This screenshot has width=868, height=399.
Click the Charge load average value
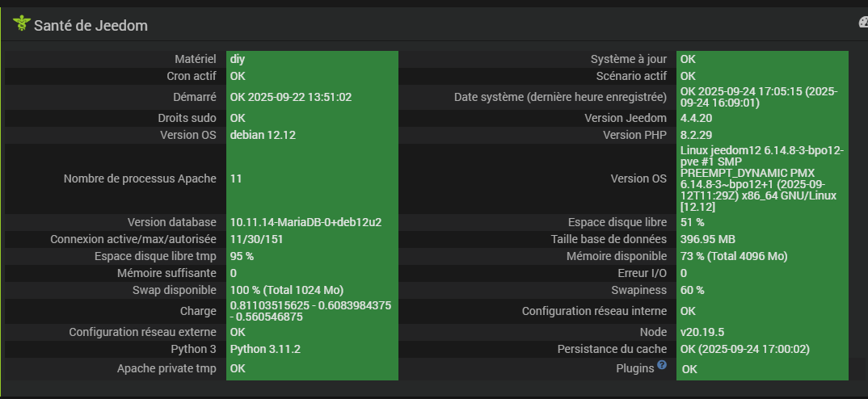click(x=311, y=311)
